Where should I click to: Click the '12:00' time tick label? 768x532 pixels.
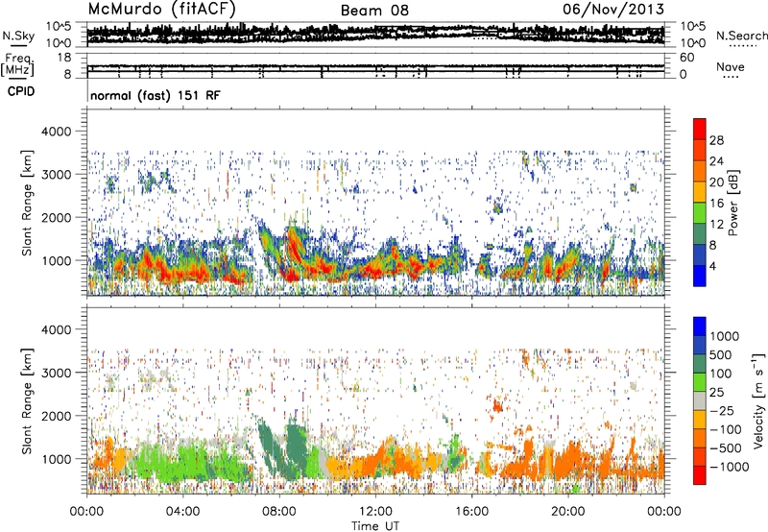[375, 512]
